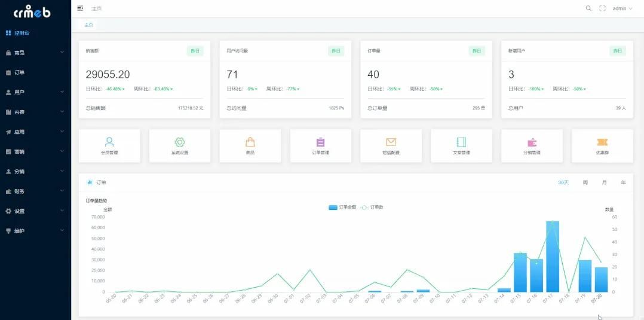This screenshot has width=644, height=320.
Task: Switch order chart to 年 range
Action: pyautogui.click(x=624, y=182)
